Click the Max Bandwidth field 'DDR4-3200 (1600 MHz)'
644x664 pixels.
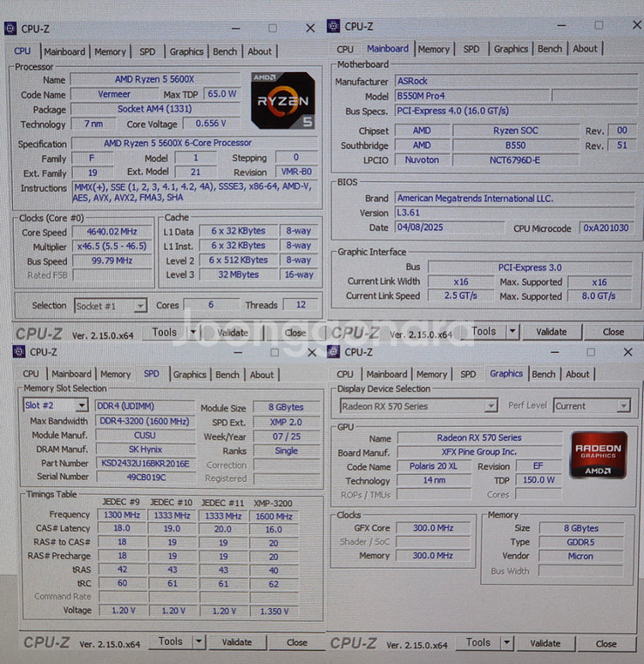[144, 421]
